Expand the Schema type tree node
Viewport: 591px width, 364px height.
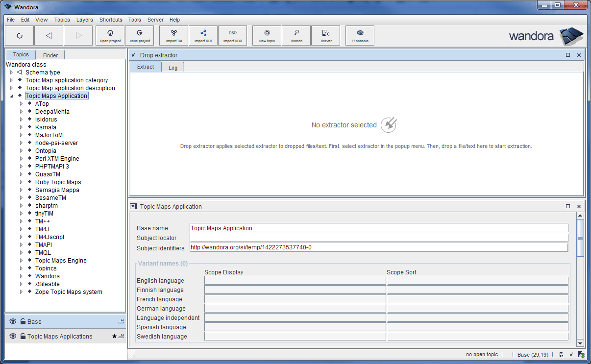click(12, 73)
